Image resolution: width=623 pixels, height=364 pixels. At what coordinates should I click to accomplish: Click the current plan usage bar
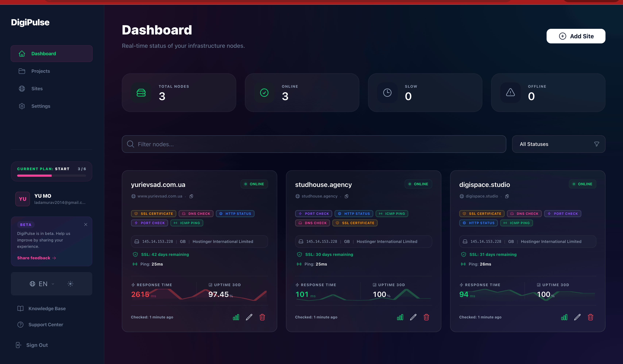[x=51, y=176]
